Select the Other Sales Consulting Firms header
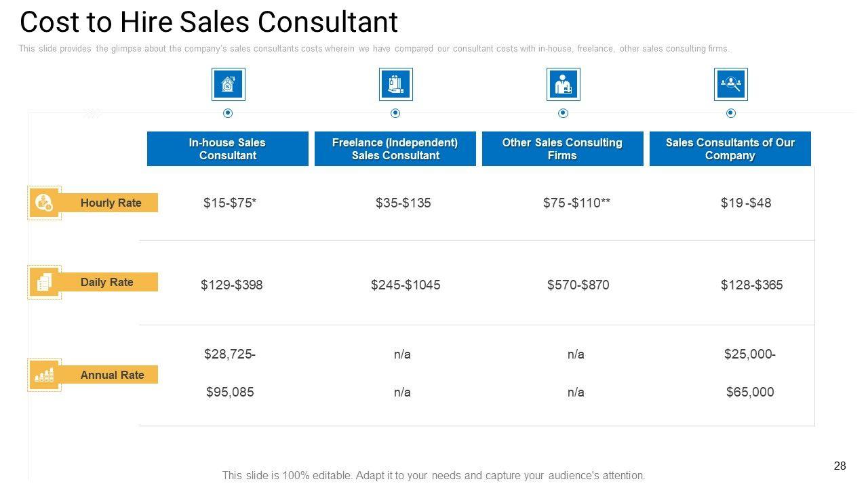 coord(562,149)
